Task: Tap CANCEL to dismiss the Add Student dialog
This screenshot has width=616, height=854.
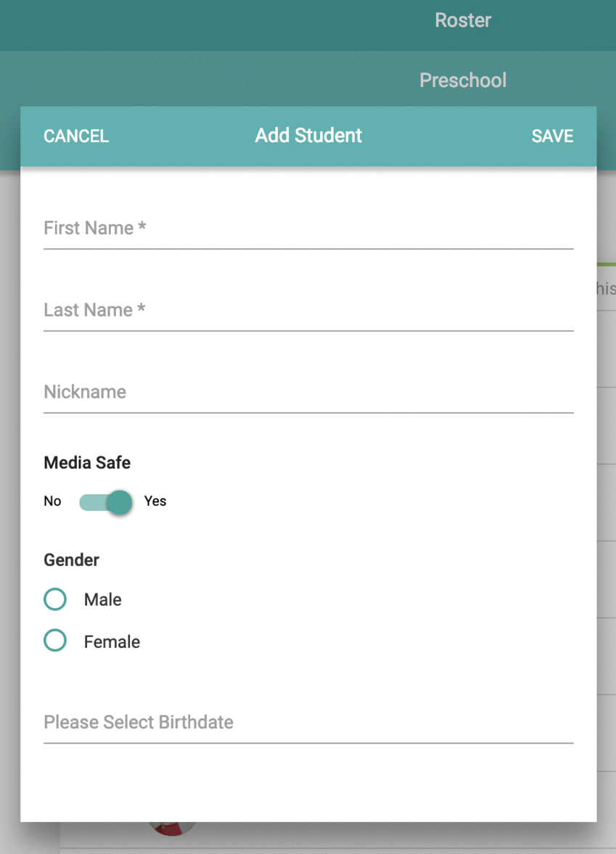Action: point(75,136)
